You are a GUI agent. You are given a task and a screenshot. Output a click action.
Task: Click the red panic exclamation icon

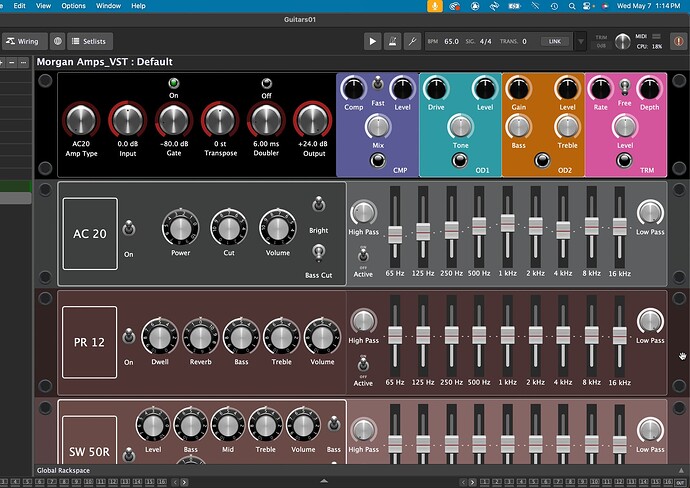(679, 41)
